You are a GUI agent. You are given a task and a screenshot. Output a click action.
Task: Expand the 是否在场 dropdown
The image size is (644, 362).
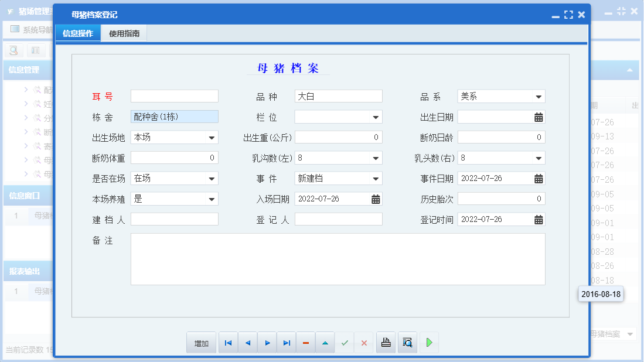click(x=212, y=179)
